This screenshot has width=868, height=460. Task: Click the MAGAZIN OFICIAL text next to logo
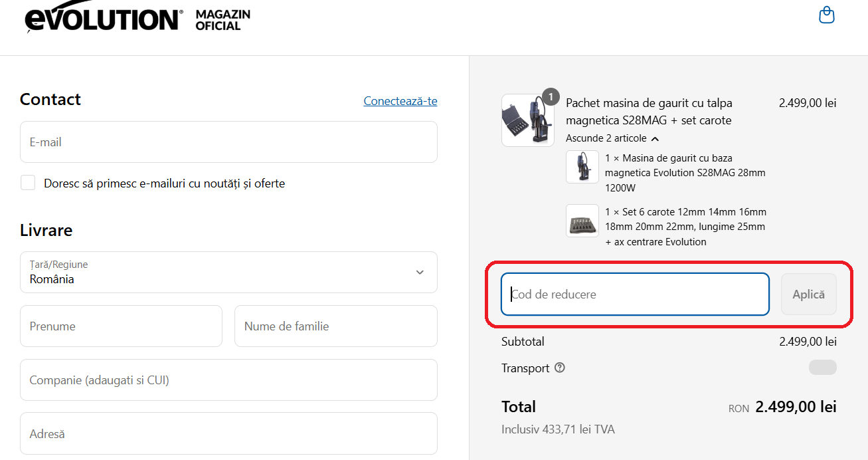pos(221,18)
